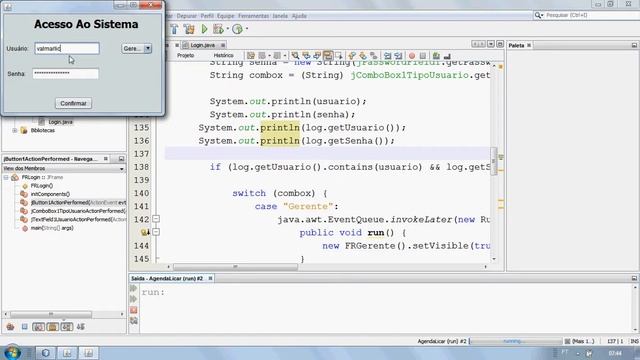The height and width of the screenshot is (360, 640).
Task: Click the Uncomment editor toolbar icon
Action: [447, 56]
